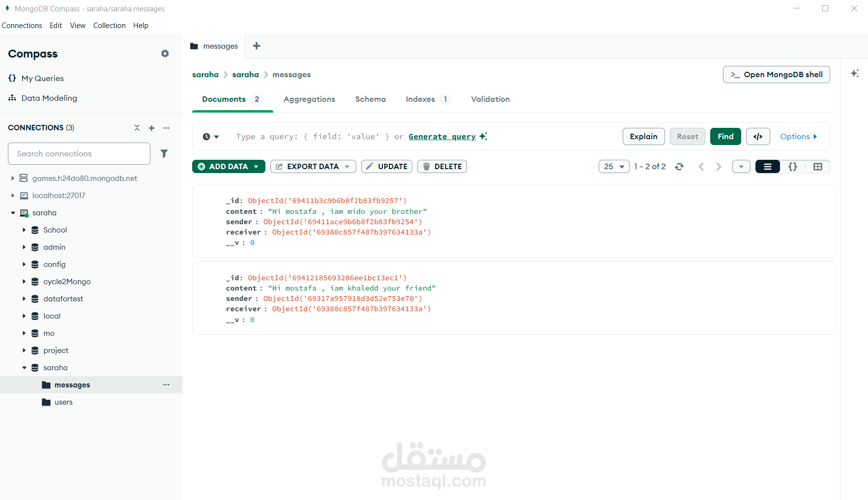
Task: Collapse all connections icon
Action: 137,128
